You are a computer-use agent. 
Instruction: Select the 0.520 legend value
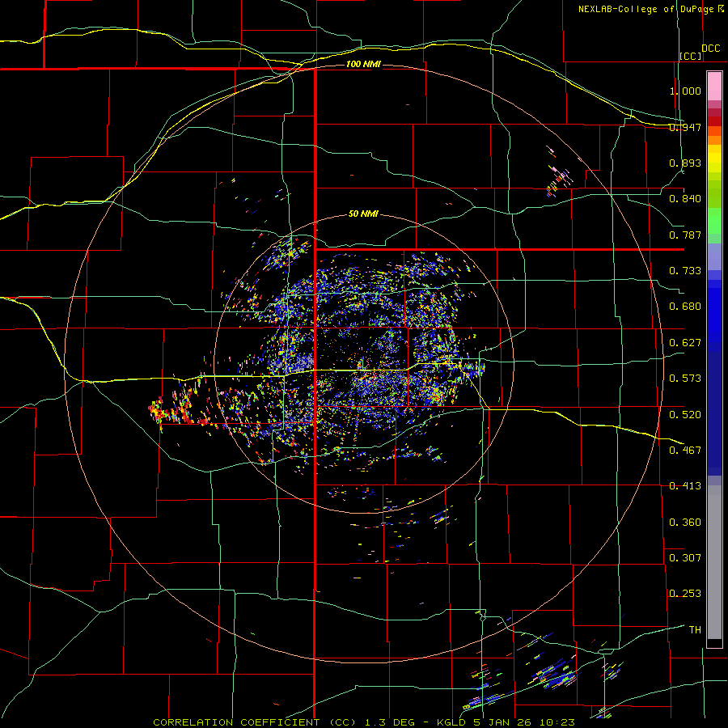click(685, 415)
